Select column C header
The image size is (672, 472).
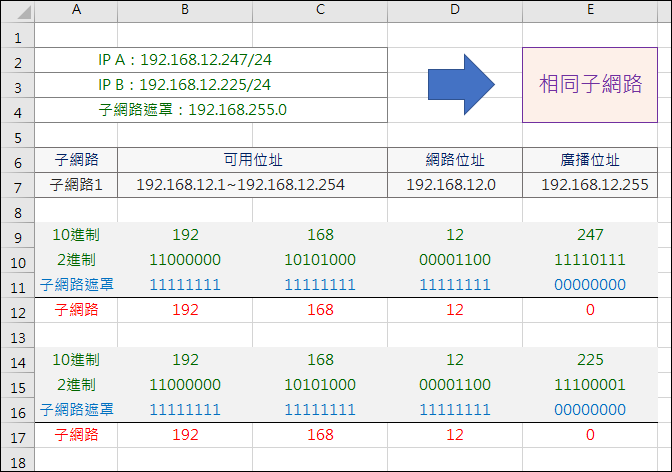click(320, 11)
